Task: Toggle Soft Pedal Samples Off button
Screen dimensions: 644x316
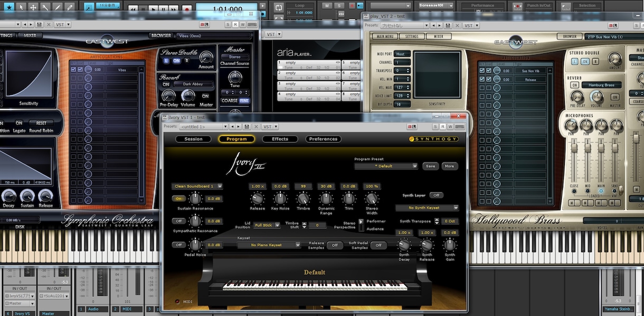Action: [x=378, y=245]
